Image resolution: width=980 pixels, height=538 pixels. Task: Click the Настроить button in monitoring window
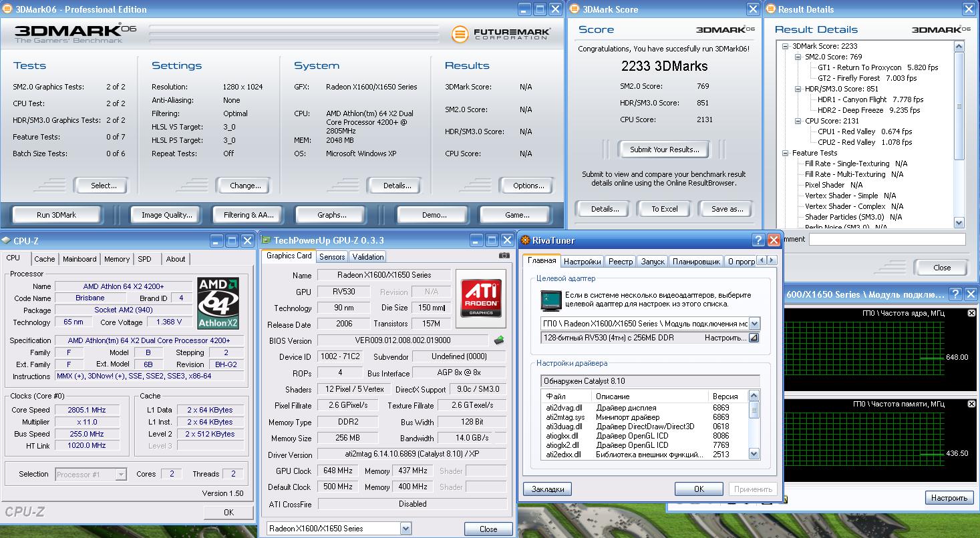pyautogui.click(x=949, y=498)
